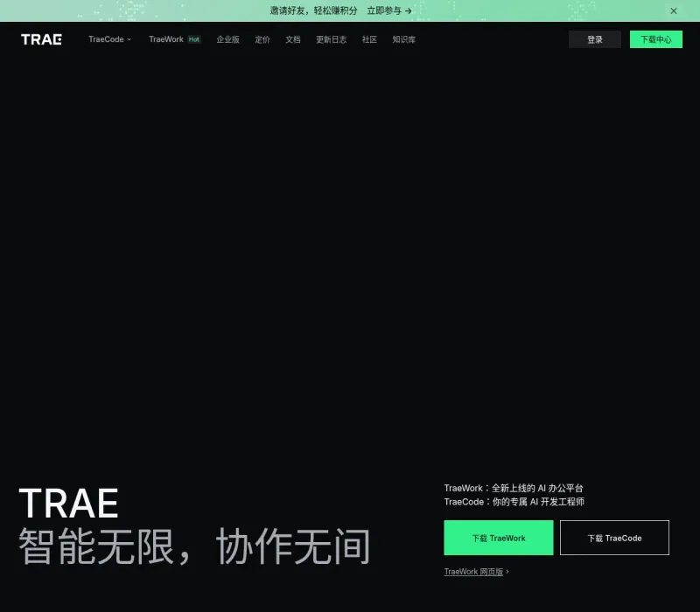Close the invite-friends promo banner
This screenshot has height=612, width=700.
[674, 10]
